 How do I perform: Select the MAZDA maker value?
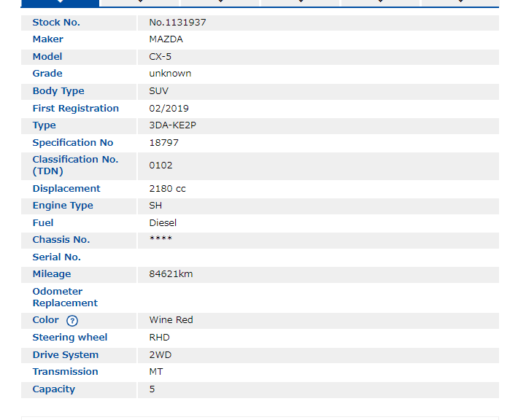pyautogui.click(x=166, y=39)
